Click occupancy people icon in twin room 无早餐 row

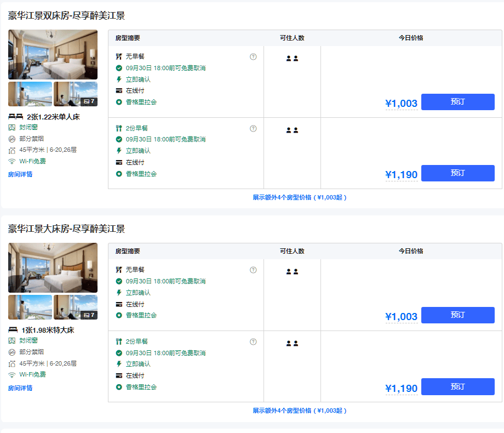(x=292, y=58)
